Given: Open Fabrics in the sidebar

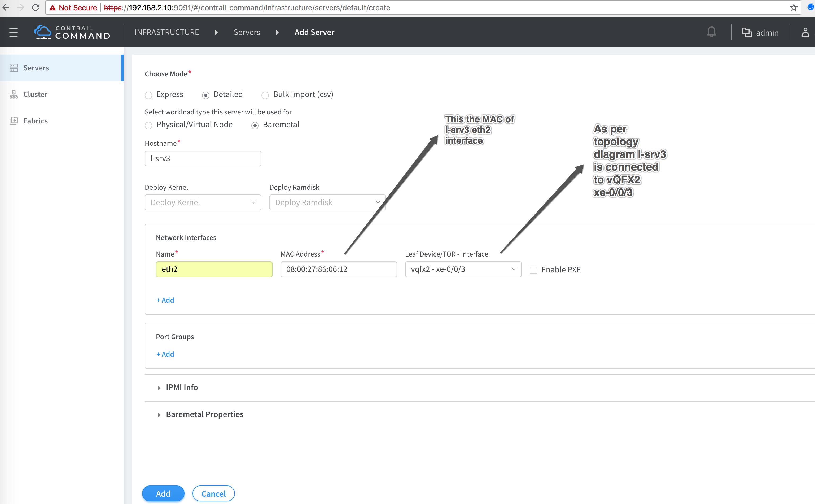Looking at the screenshot, I should click(35, 121).
